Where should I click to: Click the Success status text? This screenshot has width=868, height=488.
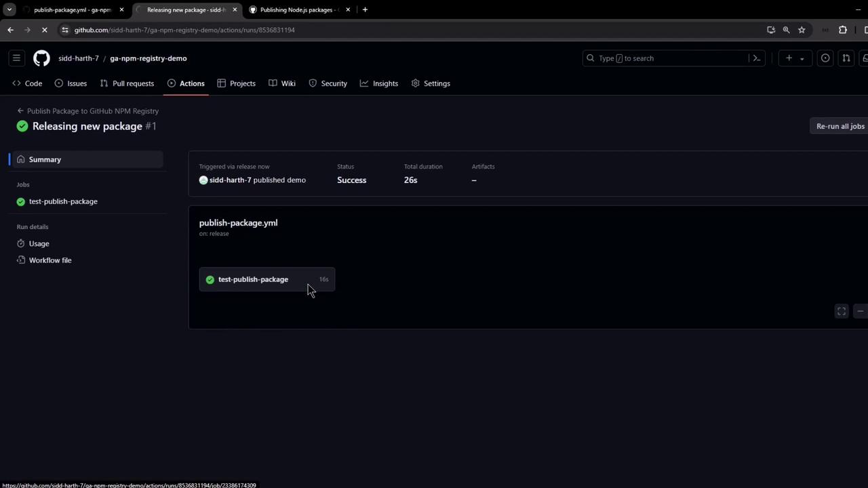pyautogui.click(x=352, y=180)
